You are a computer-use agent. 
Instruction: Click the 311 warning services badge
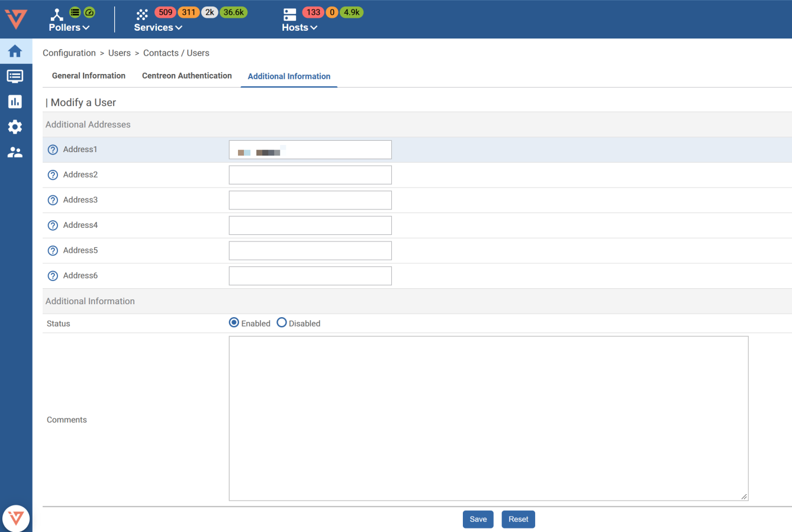[x=189, y=12]
